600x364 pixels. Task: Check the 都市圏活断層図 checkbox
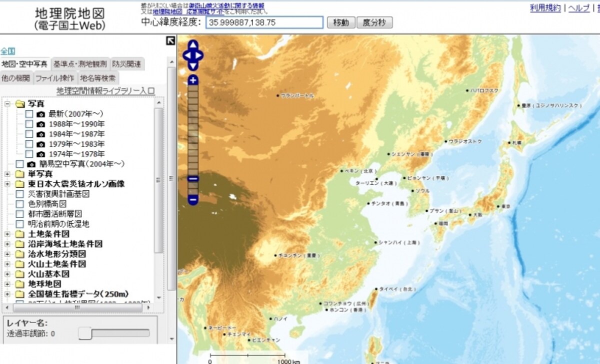point(19,214)
